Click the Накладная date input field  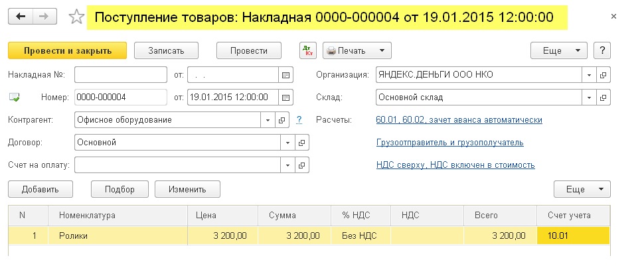(x=233, y=75)
